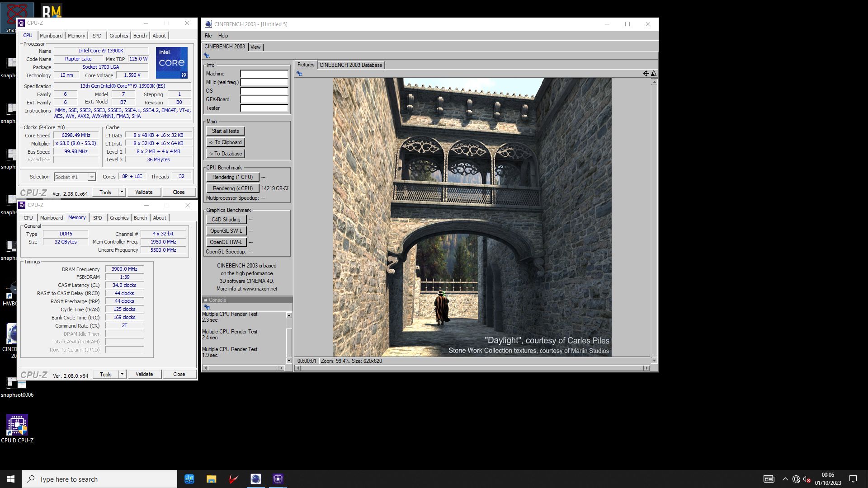Image resolution: width=868 pixels, height=488 pixels.
Task: Open the Help menu in Cinebench
Action: [223, 36]
